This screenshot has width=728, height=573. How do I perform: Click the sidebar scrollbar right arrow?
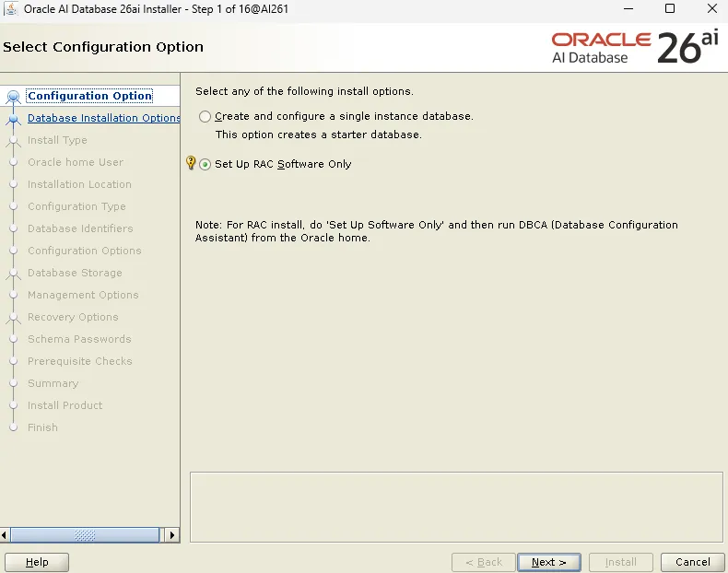[x=171, y=535]
